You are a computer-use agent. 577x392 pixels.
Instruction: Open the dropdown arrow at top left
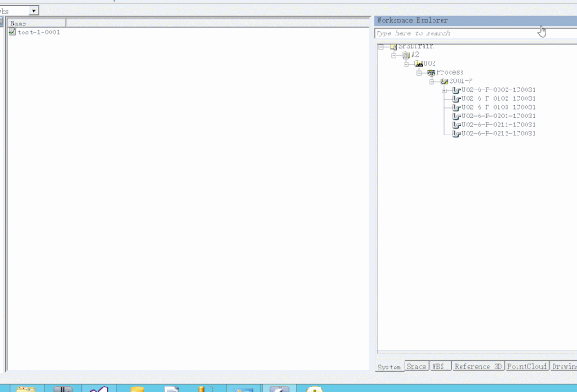(x=33, y=11)
